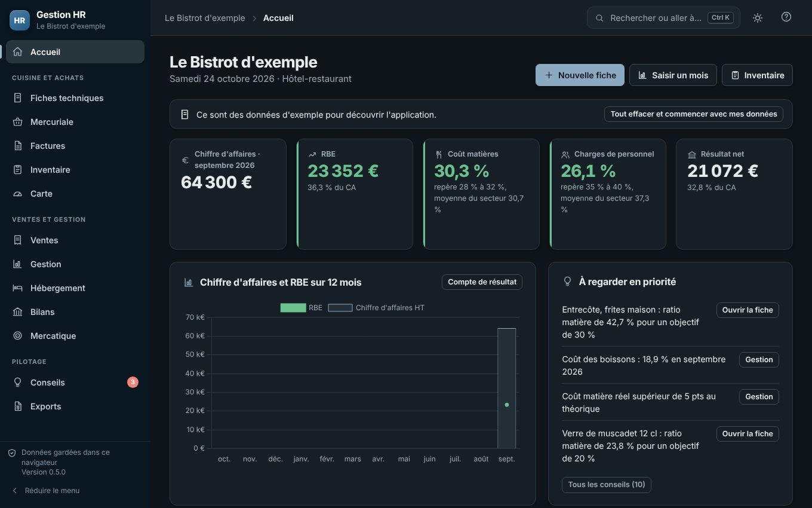Click Gestion button for Coût des boissons
812x508 pixels.
pyautogui.click(x=759, y=360)
